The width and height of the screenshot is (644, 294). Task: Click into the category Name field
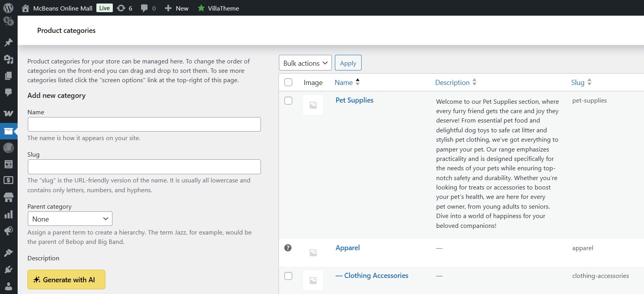pyautogui.click(x=144, y=124)
